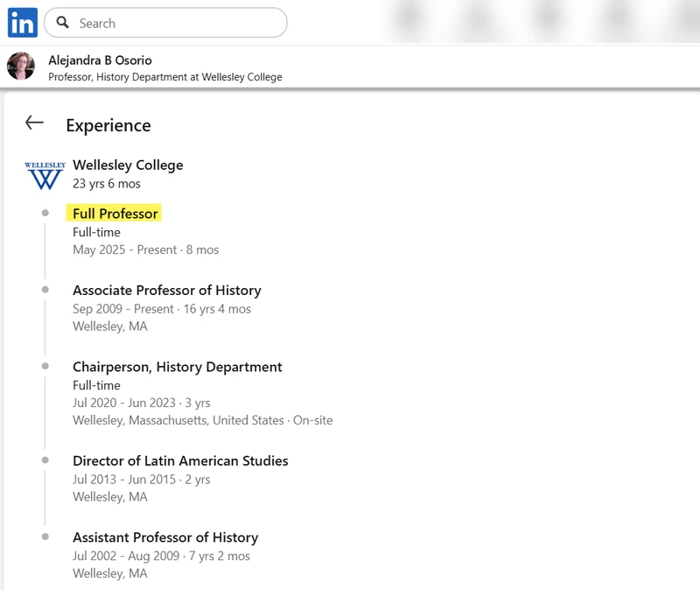700x590 pixels.
Task: Select the Assistant Professor of History title
Action: pyautogui.click(x=165, y=537)
